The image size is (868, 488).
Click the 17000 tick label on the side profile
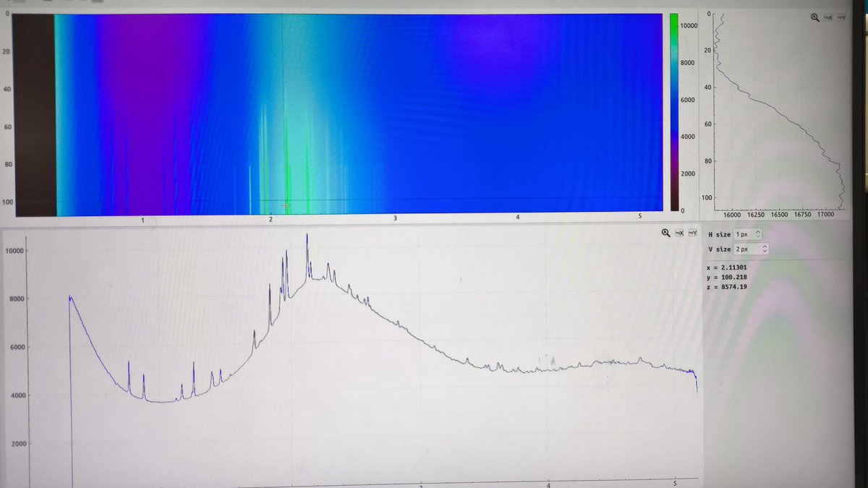coord(826,215)
